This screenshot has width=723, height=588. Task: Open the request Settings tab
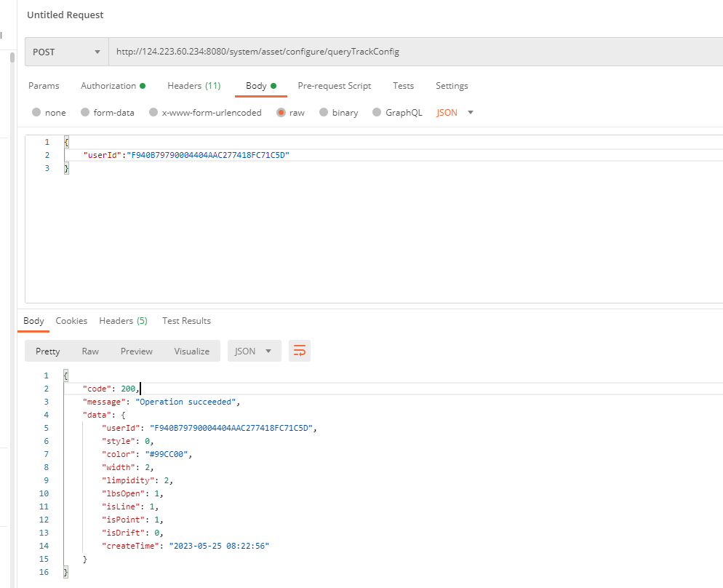pos(452,86)
